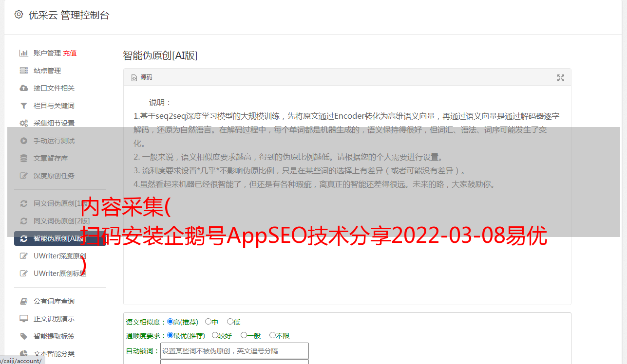Click the 自动锁词 input field
627x364 pixels.
234,351
